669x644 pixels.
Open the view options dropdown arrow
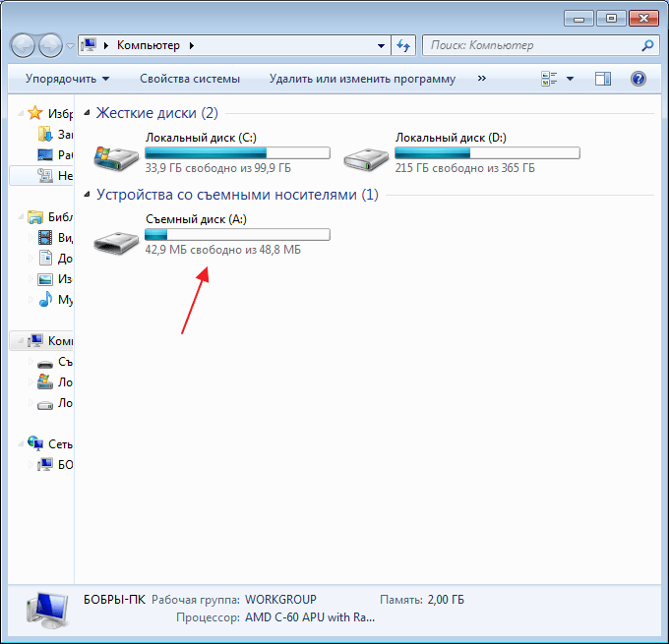[570, 79]
